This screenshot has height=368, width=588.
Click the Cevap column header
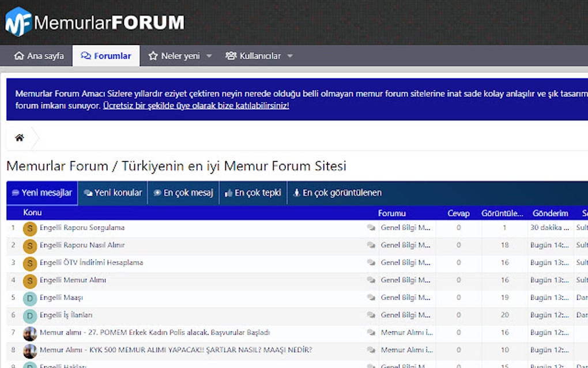[458, 213]
